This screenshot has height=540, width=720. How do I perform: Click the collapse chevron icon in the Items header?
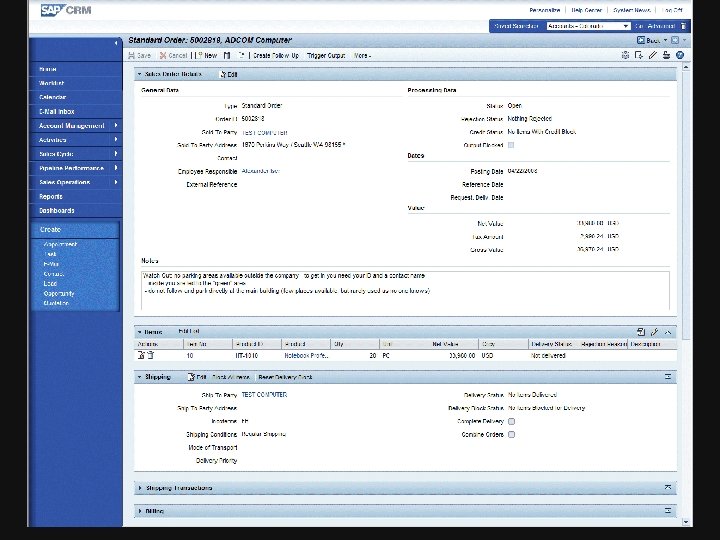pos(668,332)
